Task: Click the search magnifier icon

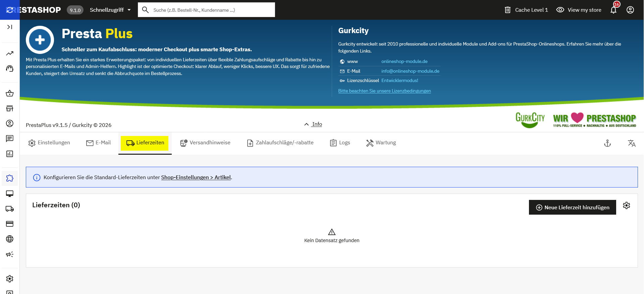Action: 145,10
